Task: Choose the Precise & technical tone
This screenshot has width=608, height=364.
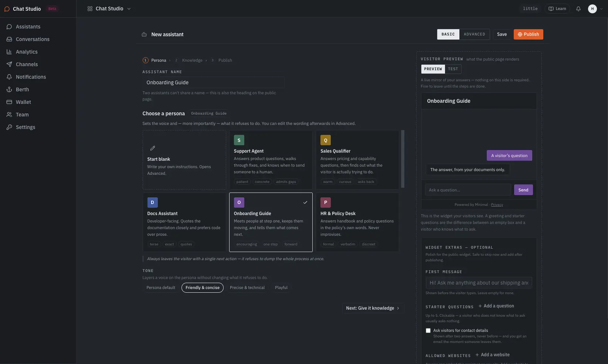Action: (x=247, y=288)
